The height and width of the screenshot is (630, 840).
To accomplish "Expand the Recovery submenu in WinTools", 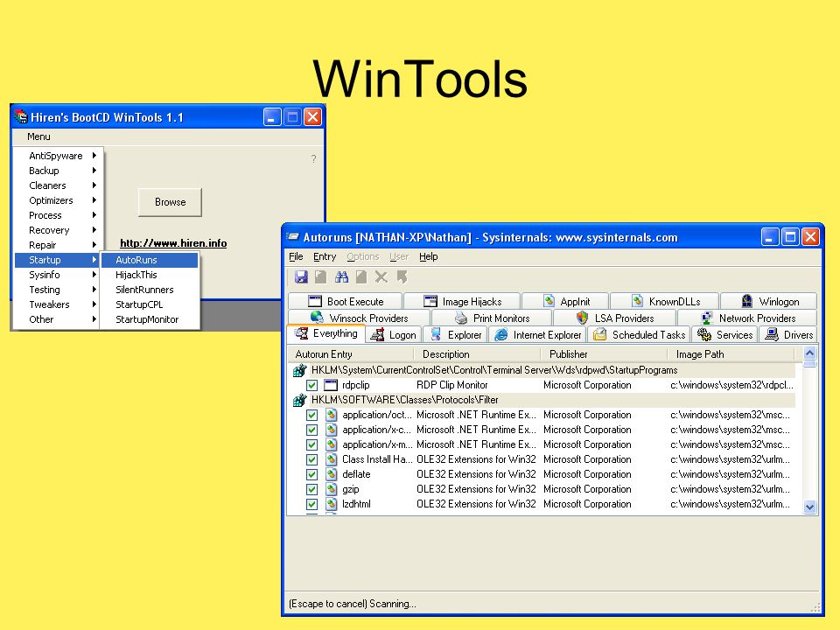I will [x=58, y=230].
